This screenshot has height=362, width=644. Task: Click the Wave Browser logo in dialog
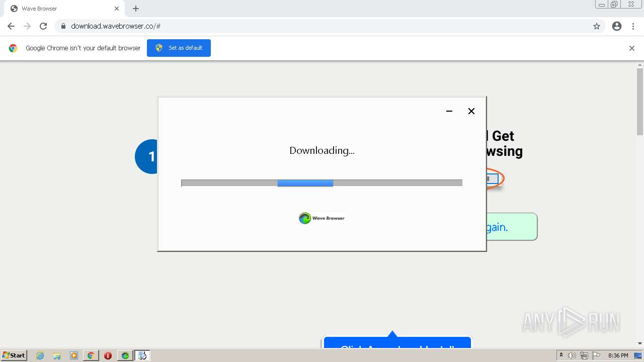point(322,218)
